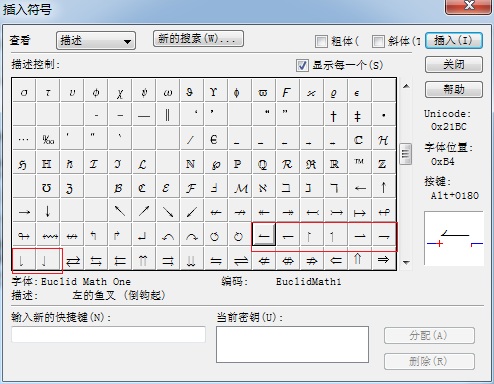Screen dimensions: 494x384
Task: Toggle the 斜体 (italic) checkbox
Action: (378, 42)
